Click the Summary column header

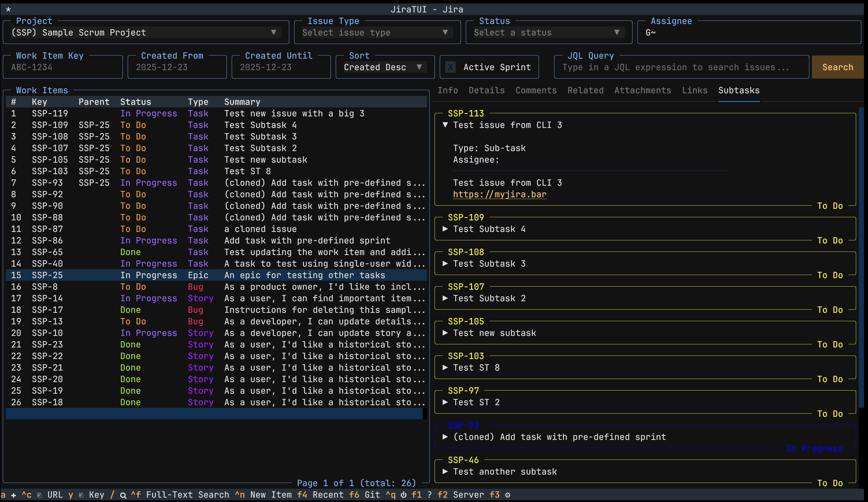[242, 102]
